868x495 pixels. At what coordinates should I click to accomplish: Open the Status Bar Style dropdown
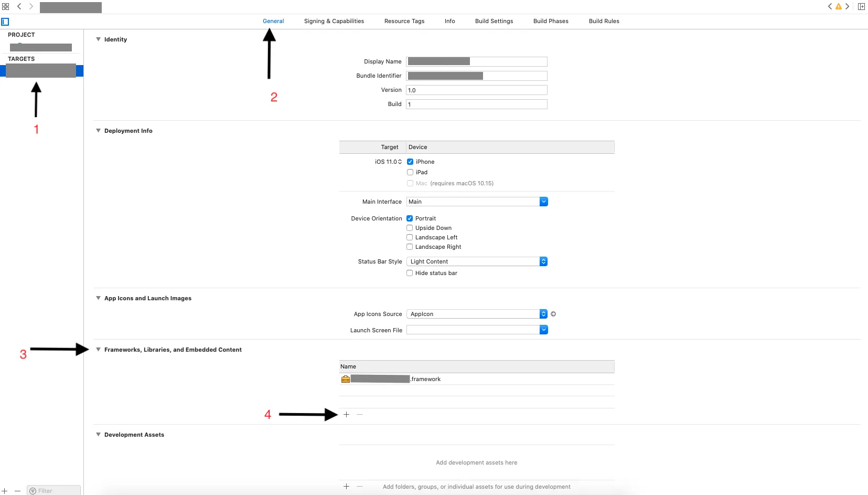click(x=477, y=261)
